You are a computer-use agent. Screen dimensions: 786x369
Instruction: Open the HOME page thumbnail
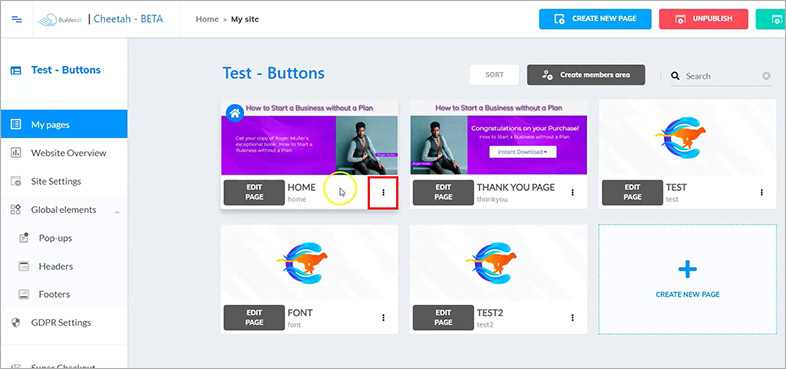pos(309,137)
